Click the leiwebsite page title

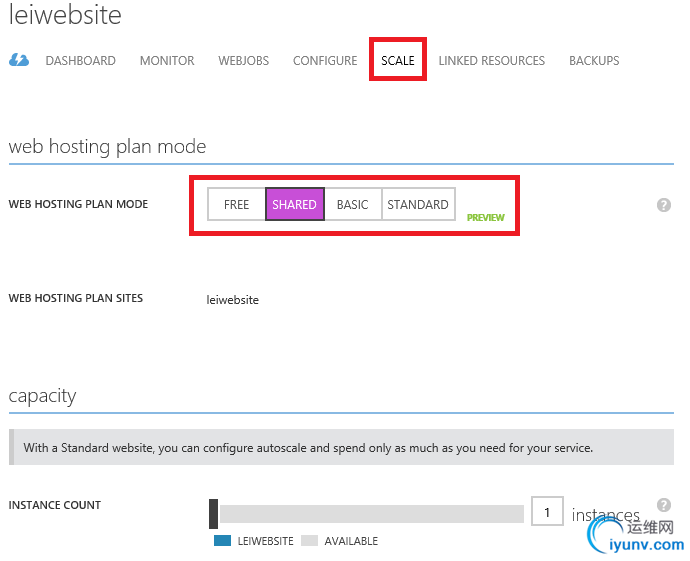[65, 15]
